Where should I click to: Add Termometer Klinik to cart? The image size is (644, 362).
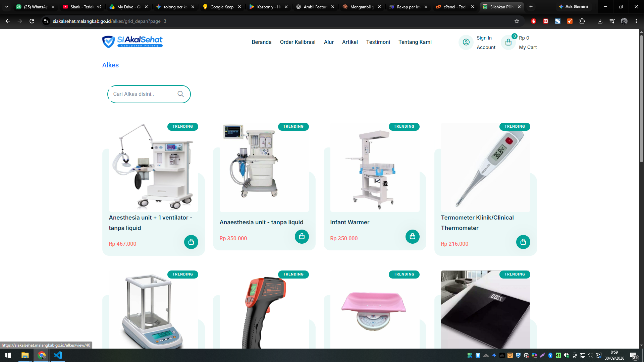523,242
